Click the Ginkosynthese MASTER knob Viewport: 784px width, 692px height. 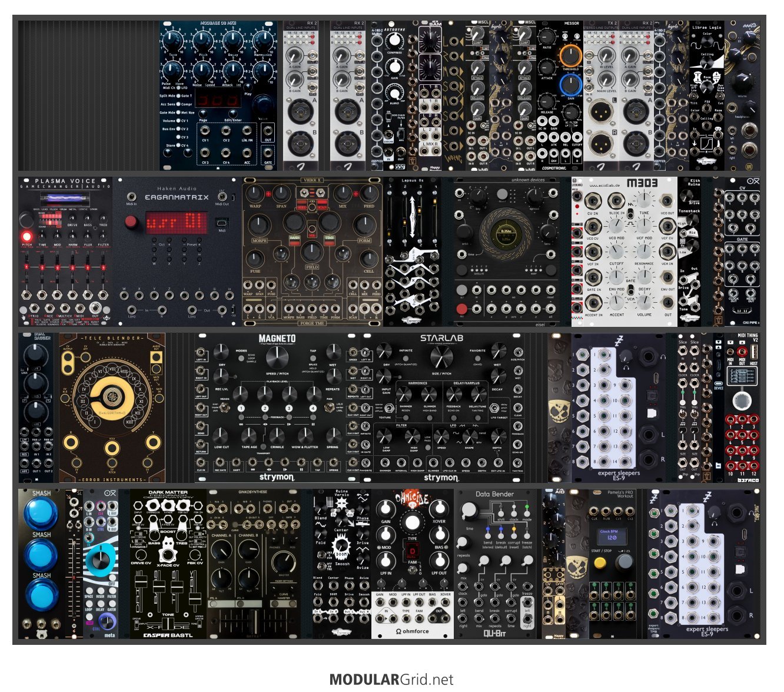283,562
